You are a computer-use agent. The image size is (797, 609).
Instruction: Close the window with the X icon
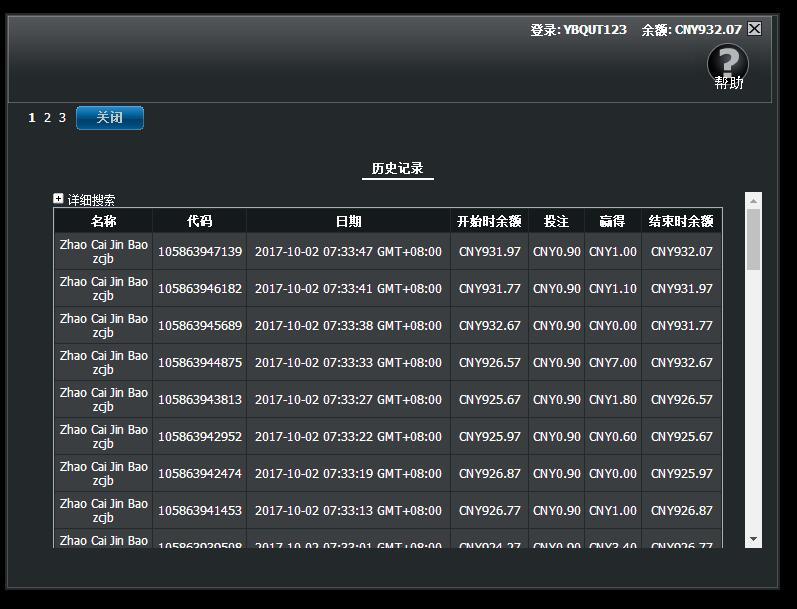point(755,29)
